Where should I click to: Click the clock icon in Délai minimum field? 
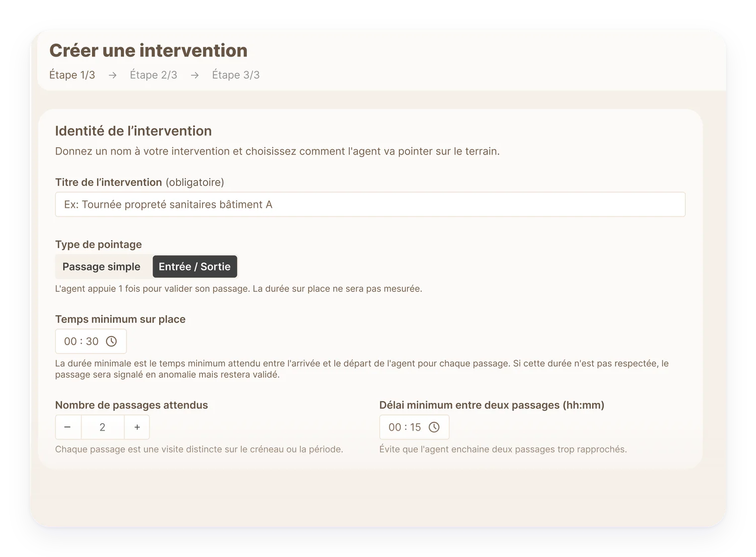coord(434,427)
